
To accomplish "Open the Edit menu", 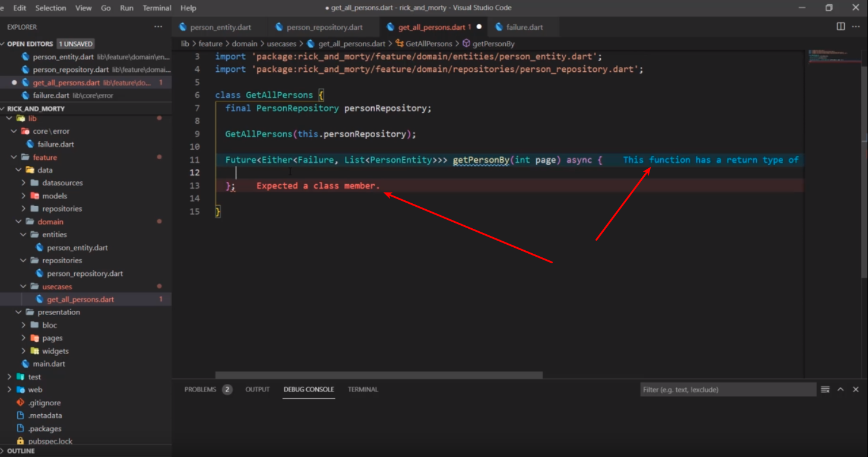I will coord(20,8).
